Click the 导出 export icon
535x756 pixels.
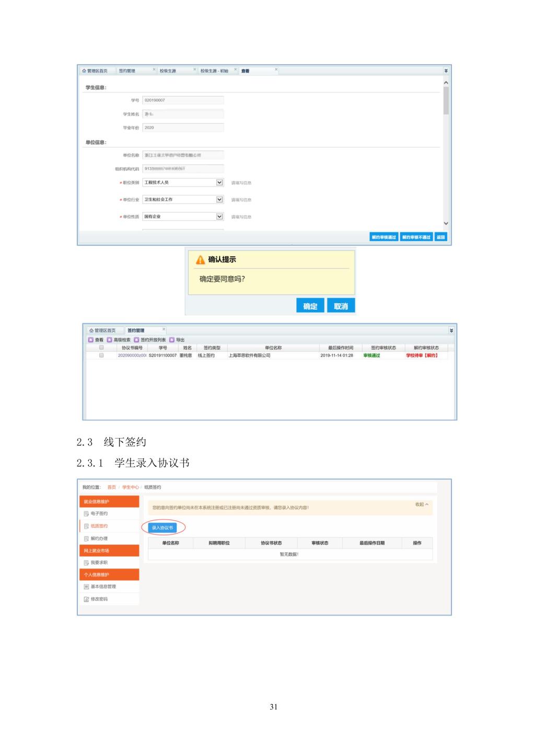[x=172, y=340]
